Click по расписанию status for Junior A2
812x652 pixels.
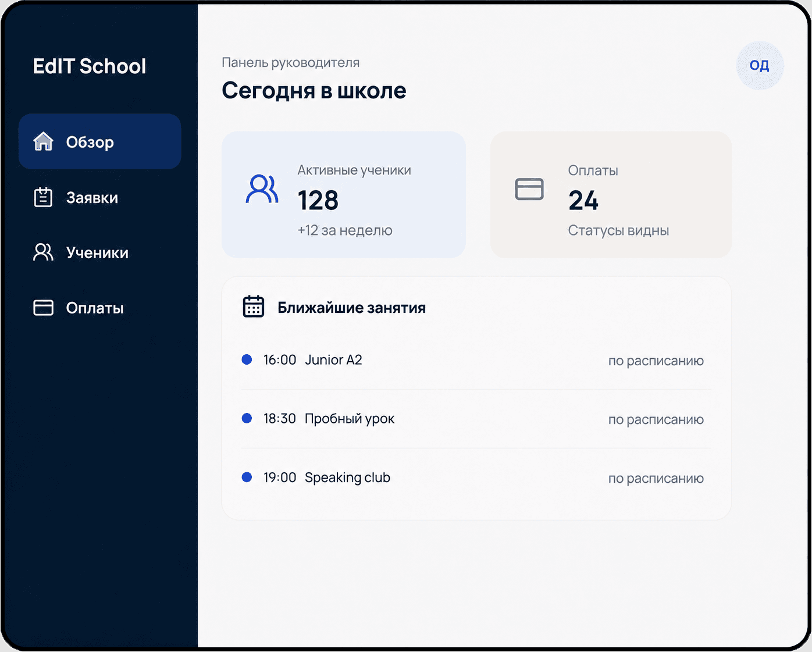pyautogui.click(x=656, y=361)
